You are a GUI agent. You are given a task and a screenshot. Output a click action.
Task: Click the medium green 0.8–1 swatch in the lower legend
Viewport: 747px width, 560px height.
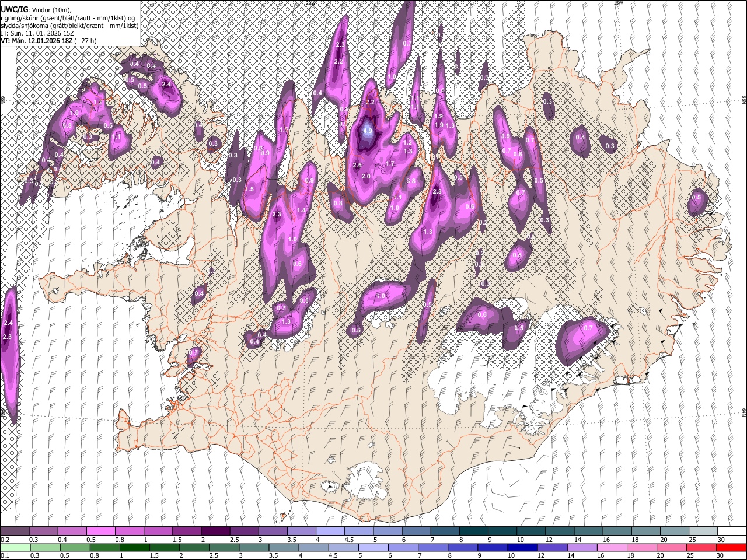[x=104, y=547]
